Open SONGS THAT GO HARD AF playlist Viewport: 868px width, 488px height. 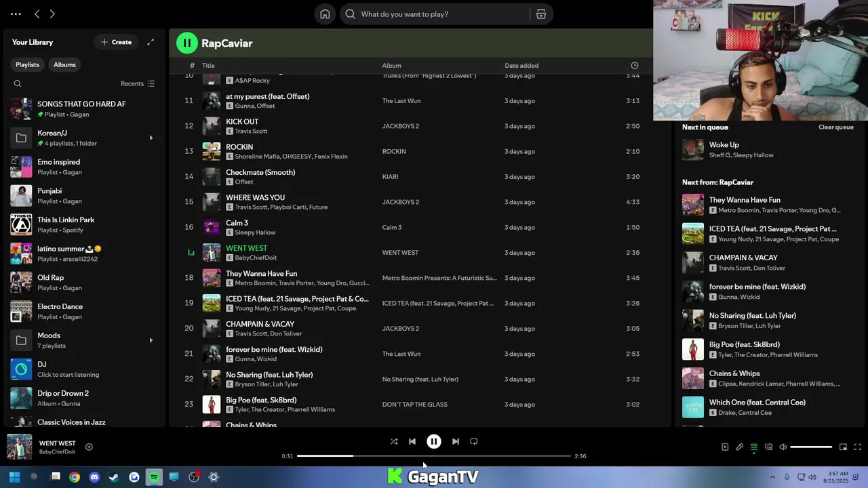pyautogui.click(x=84, y=109)
